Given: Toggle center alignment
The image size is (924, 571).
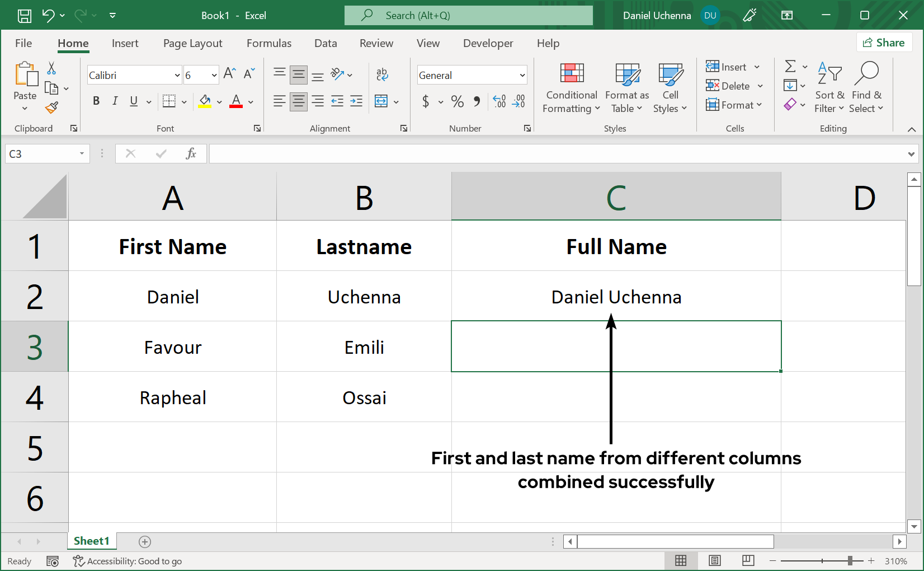Looking at the screenshot, I should [x=298, y=101].
